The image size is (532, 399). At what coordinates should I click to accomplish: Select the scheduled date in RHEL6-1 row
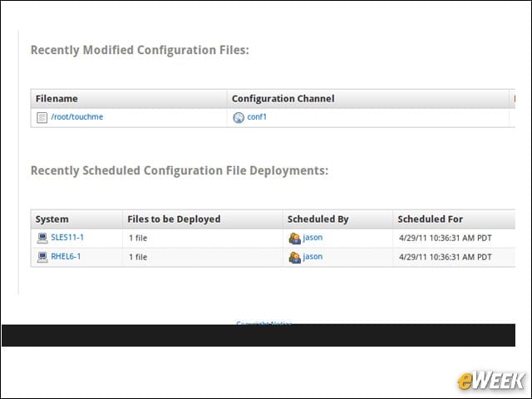[x=446, y=257]
